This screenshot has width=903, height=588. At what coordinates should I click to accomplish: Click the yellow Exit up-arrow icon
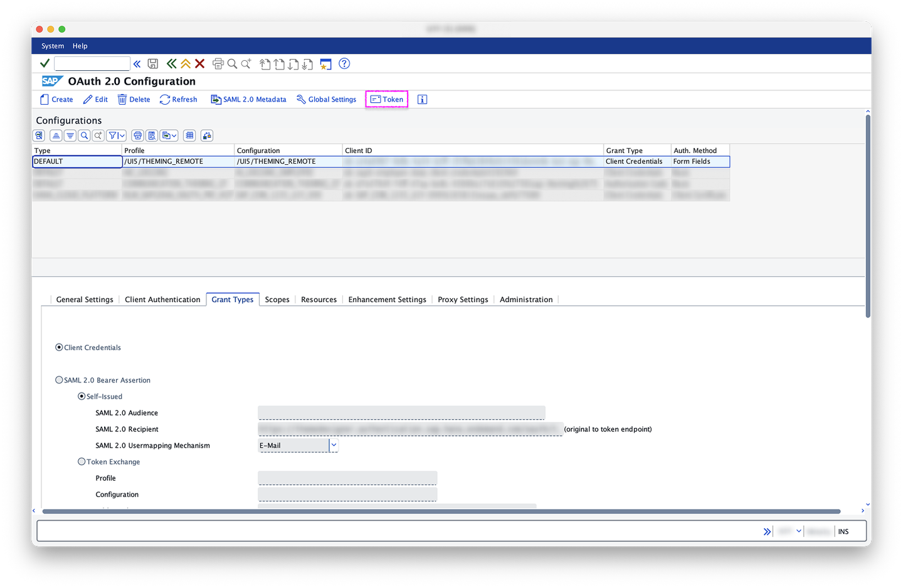186,63
